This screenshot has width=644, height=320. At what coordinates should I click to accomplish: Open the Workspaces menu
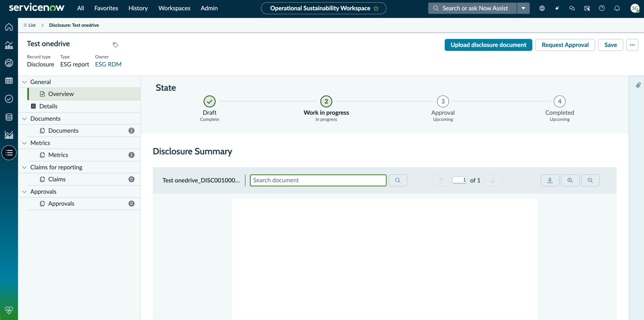click(174, 8)
